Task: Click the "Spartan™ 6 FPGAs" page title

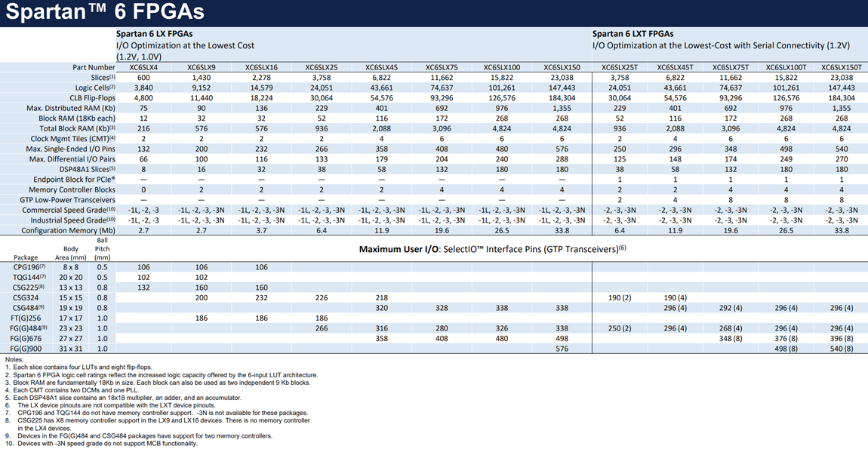Action: pyautogui.click(x=105, y=11)
